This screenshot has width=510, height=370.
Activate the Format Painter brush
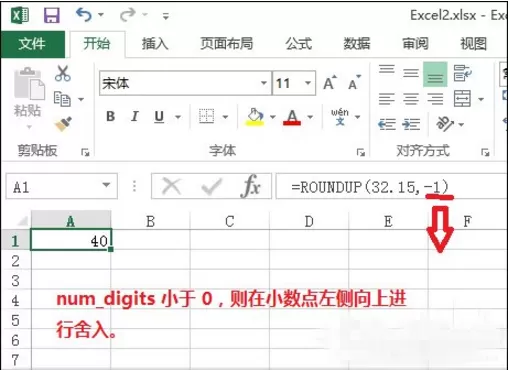click(x=63, y=124)
